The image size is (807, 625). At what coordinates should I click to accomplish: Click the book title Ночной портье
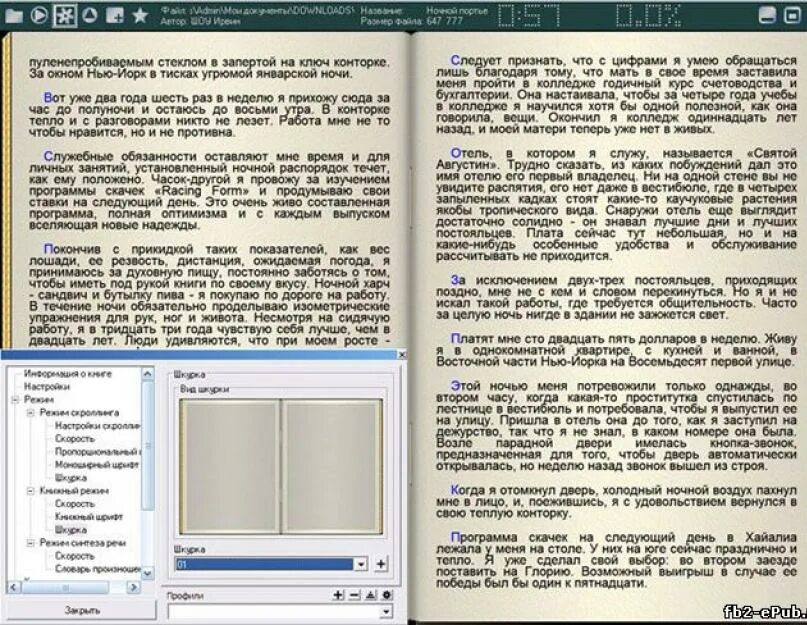pos(457,10)
